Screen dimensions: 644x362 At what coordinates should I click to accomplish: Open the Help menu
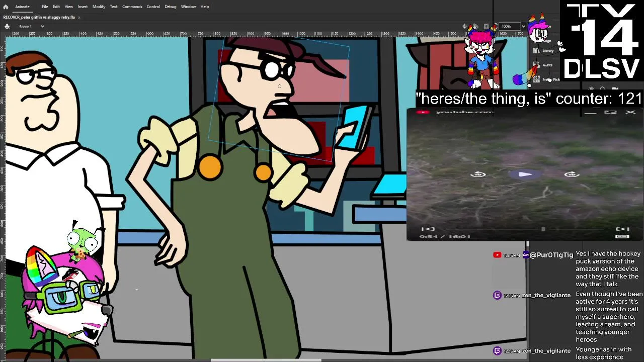(205, 7)
